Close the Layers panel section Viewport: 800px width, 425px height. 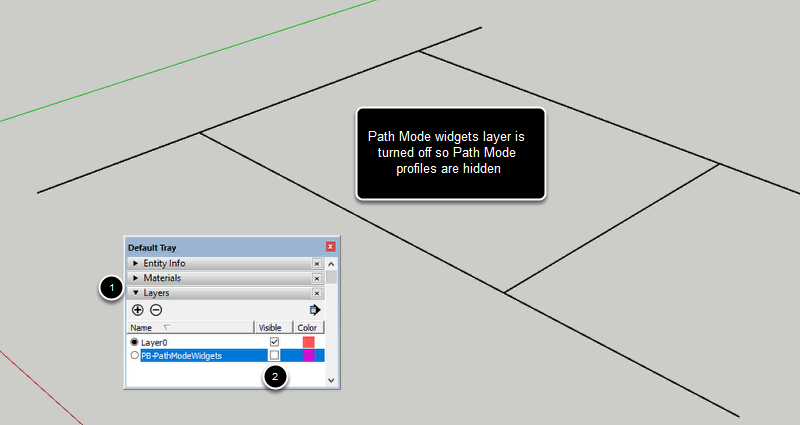(x=316, y=293)
